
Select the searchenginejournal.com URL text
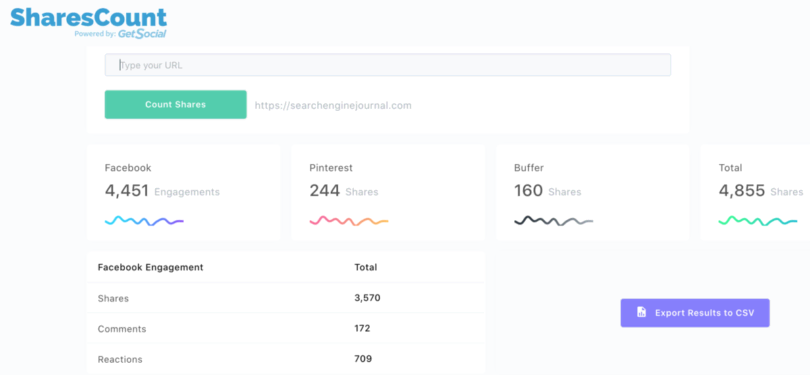[x=333, y=105]
